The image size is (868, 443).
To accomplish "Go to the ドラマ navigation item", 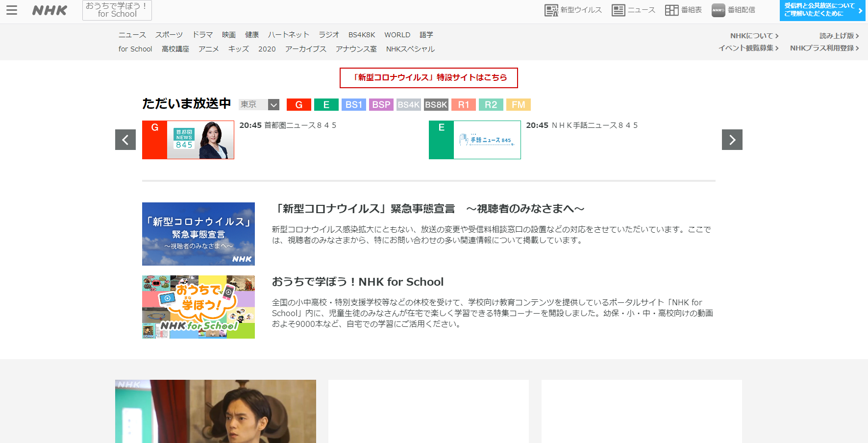I will click(x=202, y=35).
